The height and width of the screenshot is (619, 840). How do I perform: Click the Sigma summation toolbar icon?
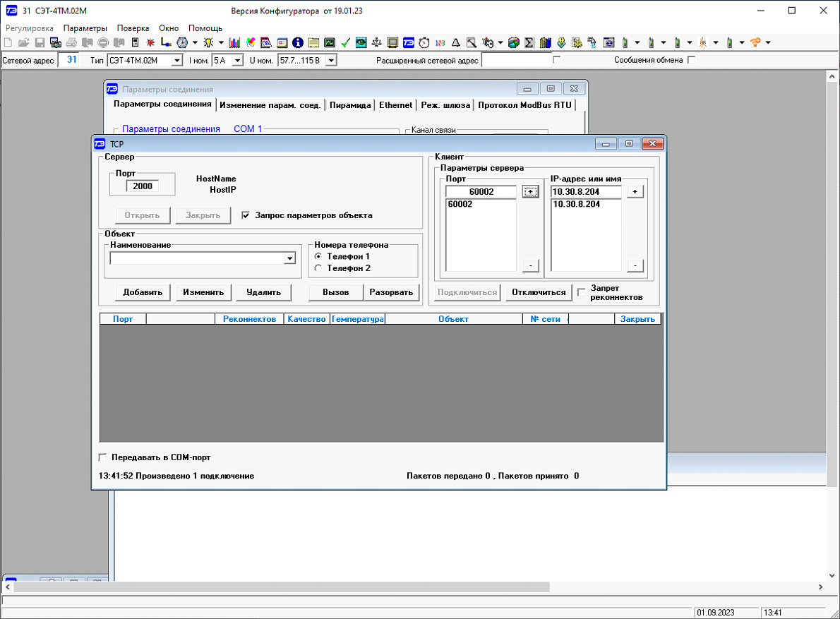click(x=529, y=42)
